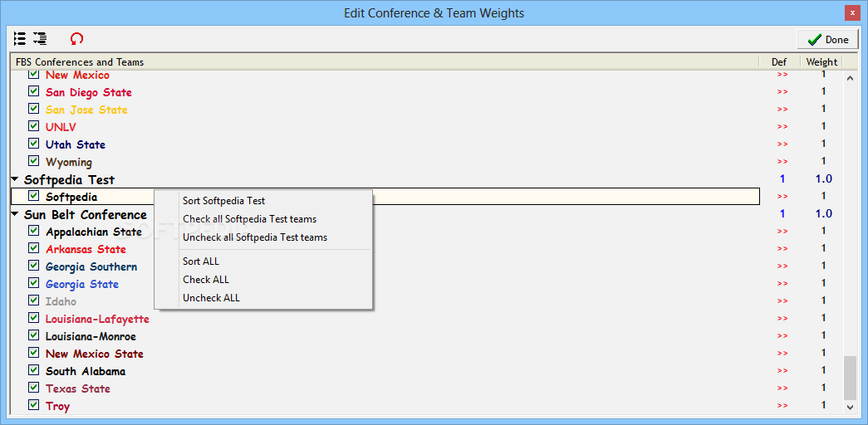This screenshot has width=868, height=425.
Task: Uncheck the South Alabama checkbox
Action: click(34, 370)
